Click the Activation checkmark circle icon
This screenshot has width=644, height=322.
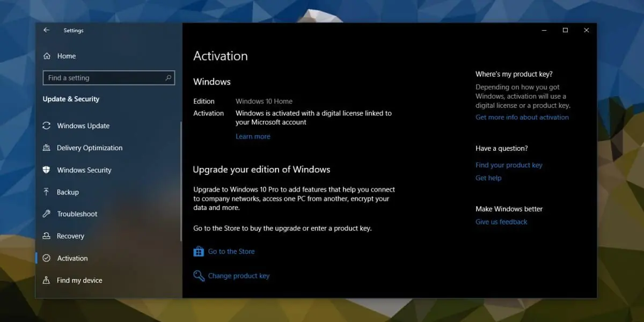coord(46,258)
